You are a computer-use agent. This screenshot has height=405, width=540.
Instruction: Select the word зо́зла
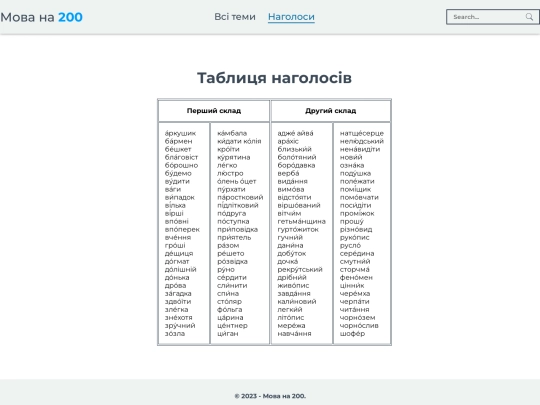pos(175,333)
